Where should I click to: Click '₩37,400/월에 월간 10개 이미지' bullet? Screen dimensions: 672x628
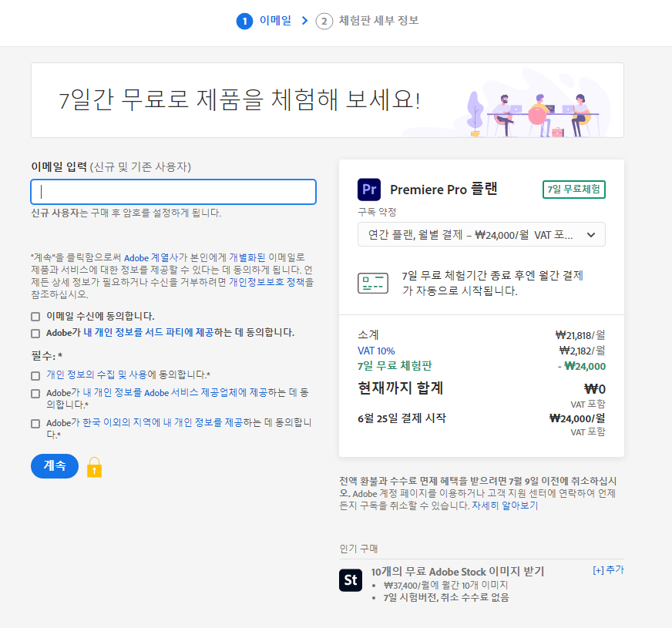point(445,585)
